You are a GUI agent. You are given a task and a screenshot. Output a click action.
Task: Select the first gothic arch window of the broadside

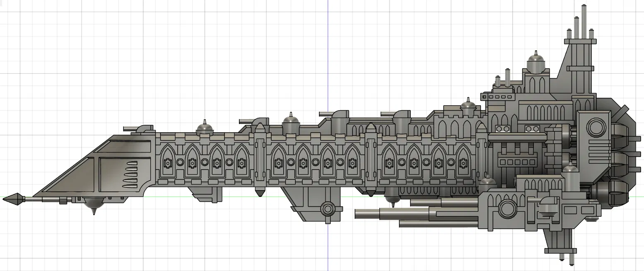pos(167,161)
